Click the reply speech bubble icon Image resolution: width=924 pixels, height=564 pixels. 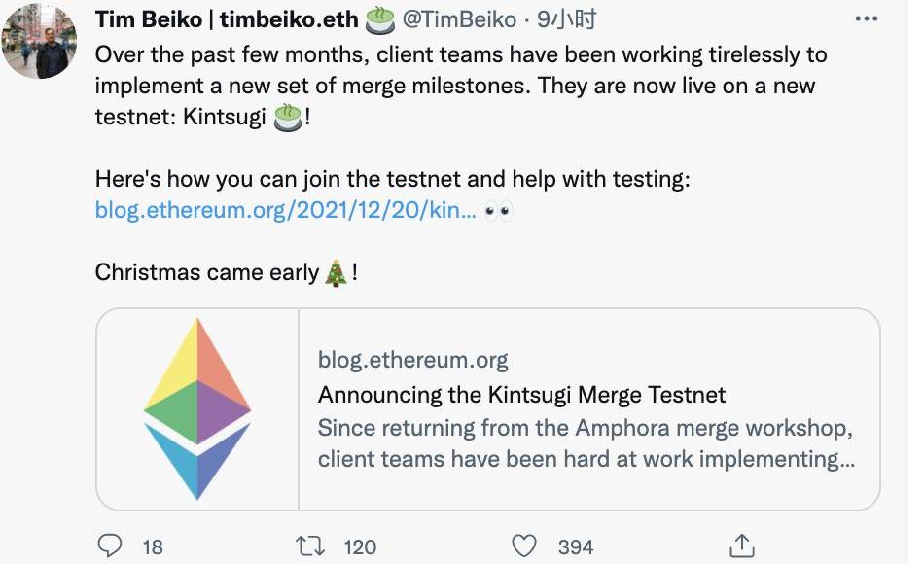tap(112, 546)
